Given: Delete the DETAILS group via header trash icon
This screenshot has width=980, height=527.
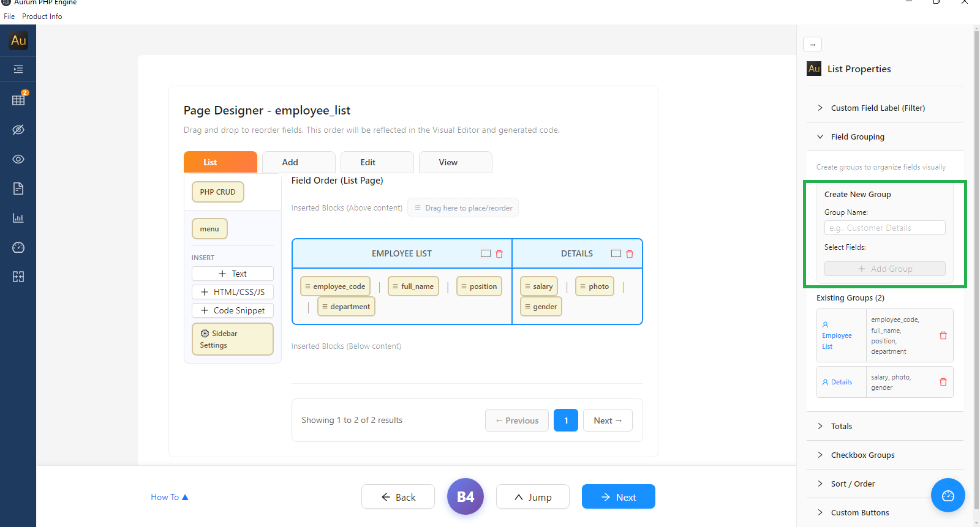Looking at the screenshot, I should click(630, 253).
